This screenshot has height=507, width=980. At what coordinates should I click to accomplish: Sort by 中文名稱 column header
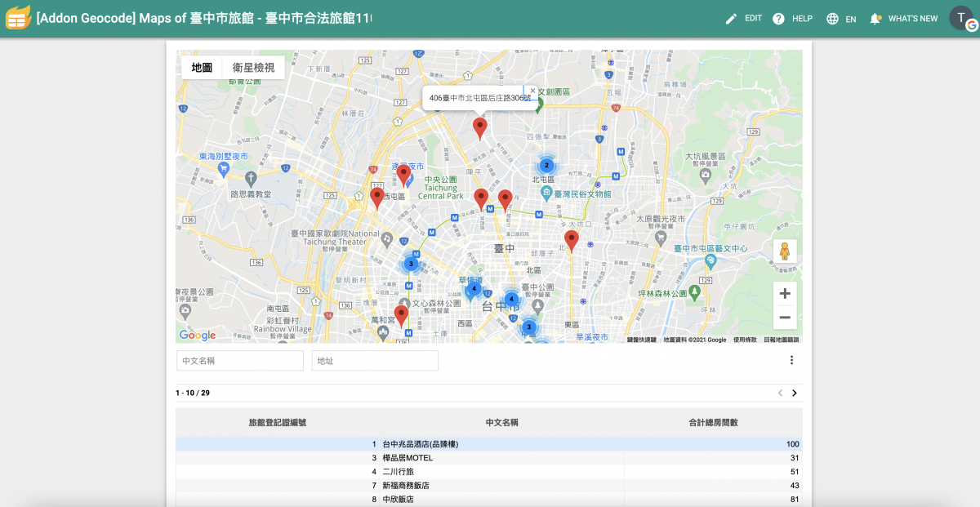(x=502, y=422)
